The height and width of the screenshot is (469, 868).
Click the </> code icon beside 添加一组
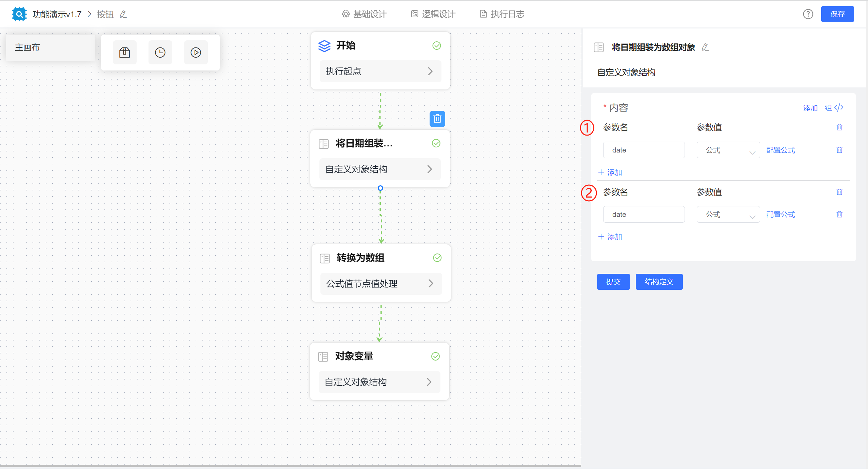pos(839,107)
